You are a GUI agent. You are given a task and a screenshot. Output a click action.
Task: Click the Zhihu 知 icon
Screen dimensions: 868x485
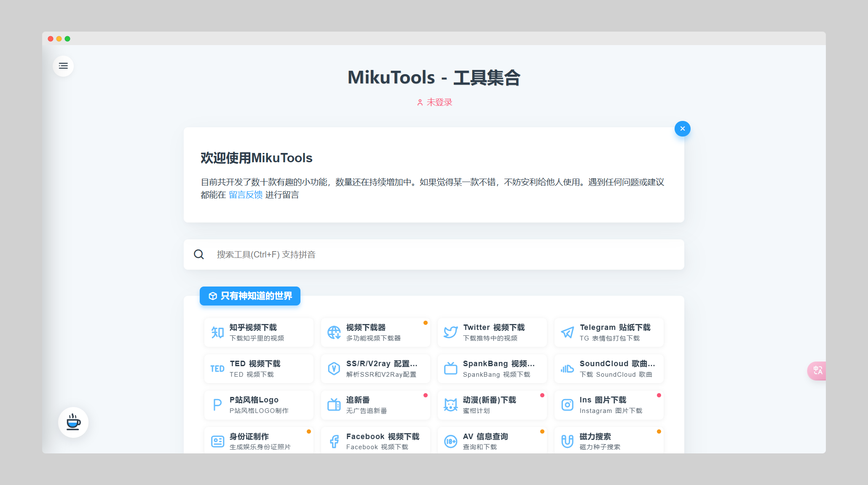(217, 332)
